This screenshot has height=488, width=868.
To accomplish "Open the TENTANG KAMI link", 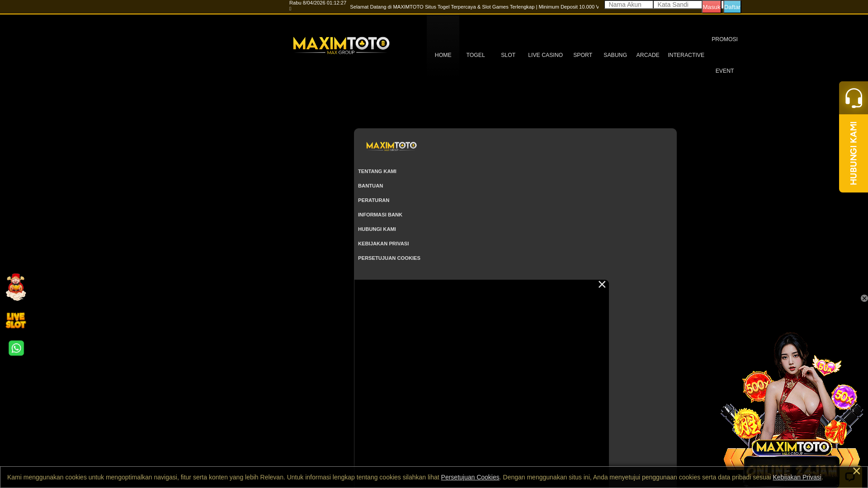I will (x=377, y=171).
